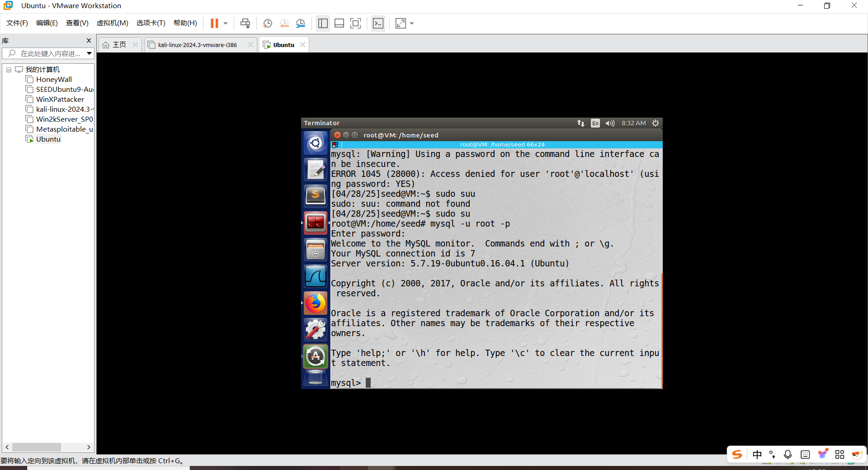Toggle the thumbnail bar view
Viewport: 868px width, 470px height.
[340, 23]
